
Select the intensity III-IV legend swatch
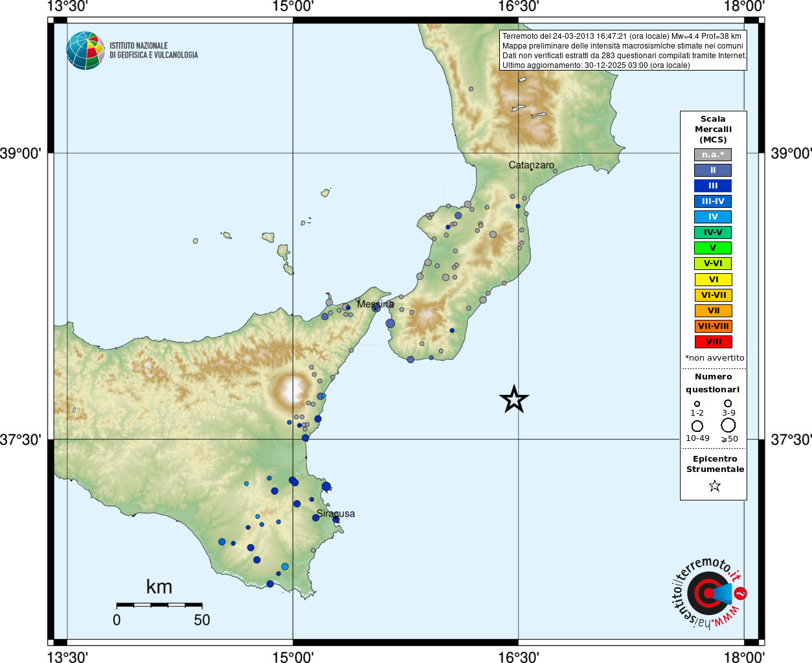click(713, 201)
